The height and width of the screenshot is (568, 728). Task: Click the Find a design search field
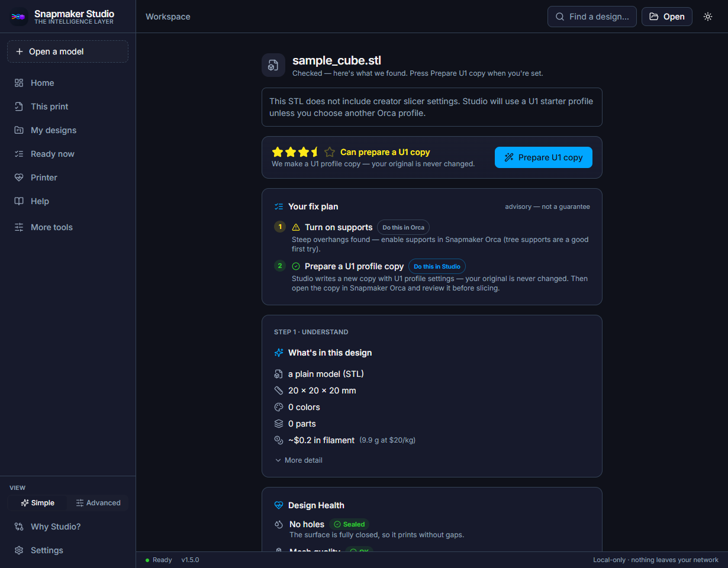pyautogui.click(x=592, y=17)
